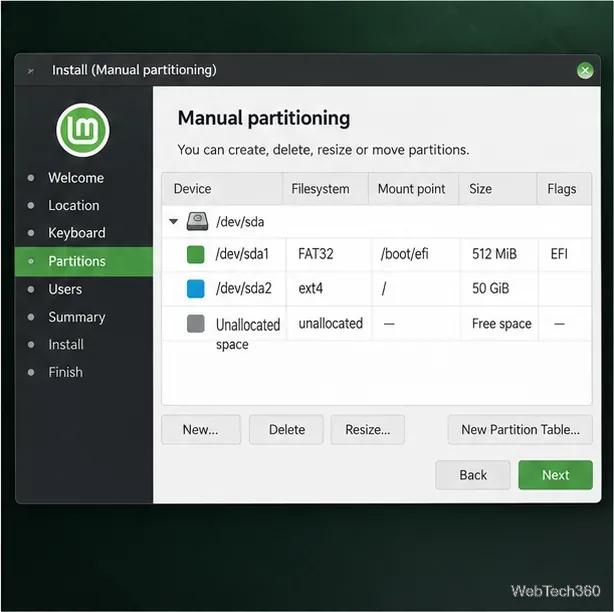
Task: Click the hard drive icon beside /dev/sda
Action: click(x=197, y=222)
